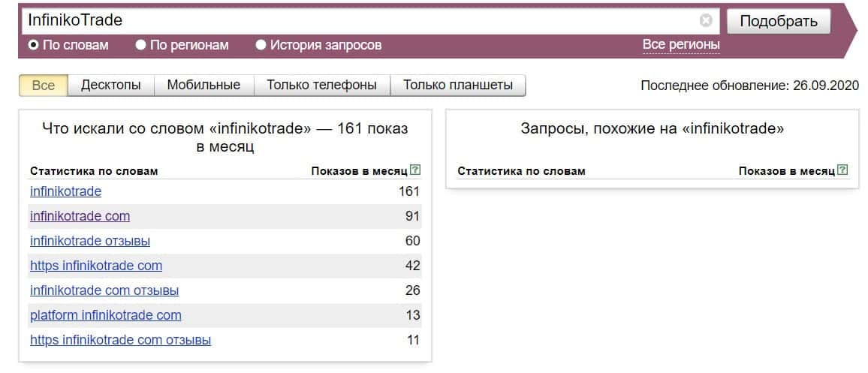Select the 'По регионам' radio option

[x=140, y=45]
